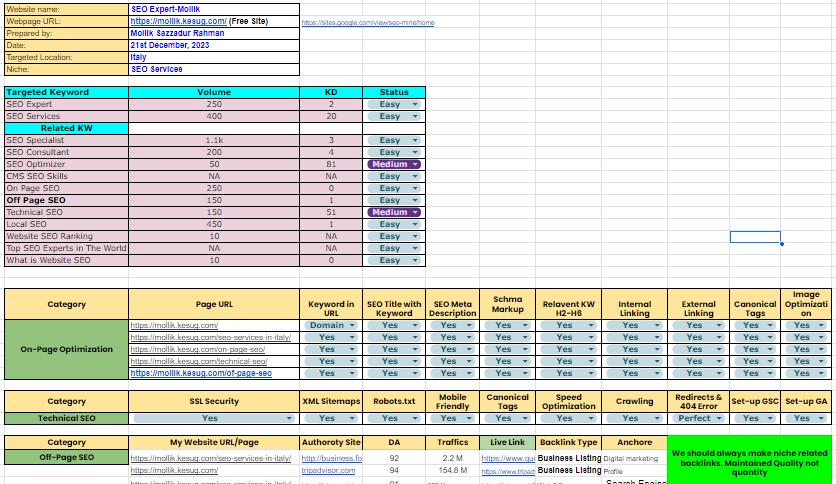The height and width of the screenshot is (484, 836).
Task: Select the 'Mollik Sazzadur Rahman' cell
Action: coord(214,33)
